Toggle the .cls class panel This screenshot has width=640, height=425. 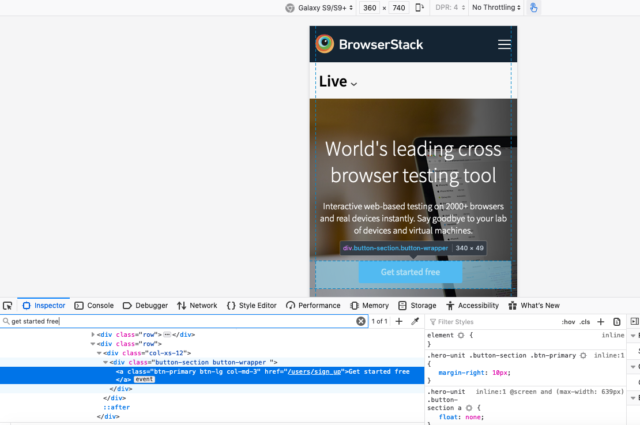585,322
